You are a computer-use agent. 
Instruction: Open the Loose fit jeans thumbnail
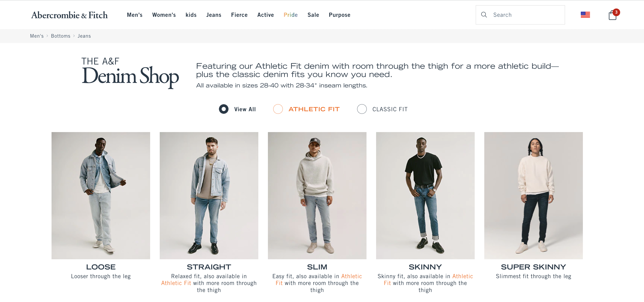point(101,195)
